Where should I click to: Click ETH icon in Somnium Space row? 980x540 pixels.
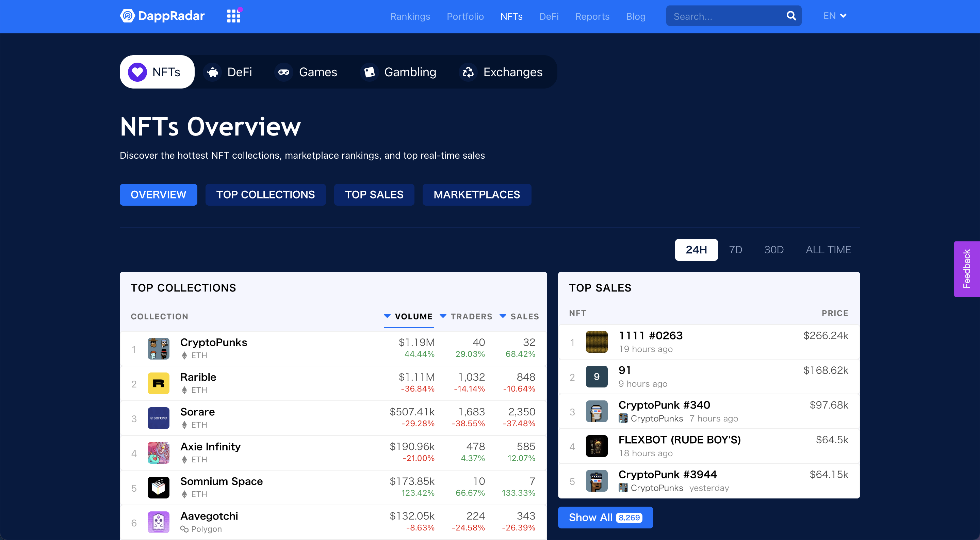(x=184, y=494)
